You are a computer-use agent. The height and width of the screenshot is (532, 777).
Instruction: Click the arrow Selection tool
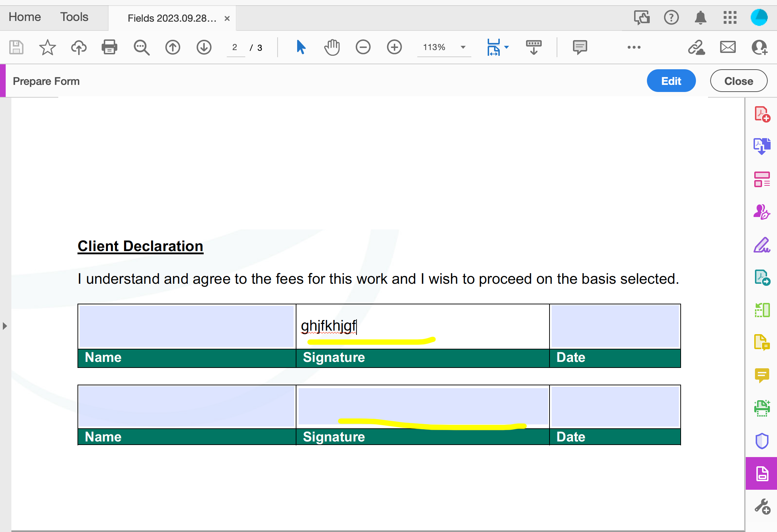[301, 47]
